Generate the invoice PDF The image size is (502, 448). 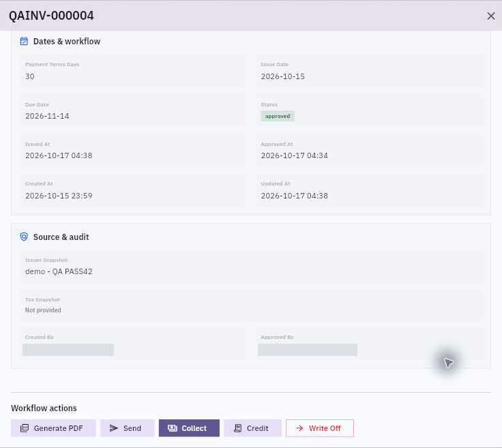(53, 428)
